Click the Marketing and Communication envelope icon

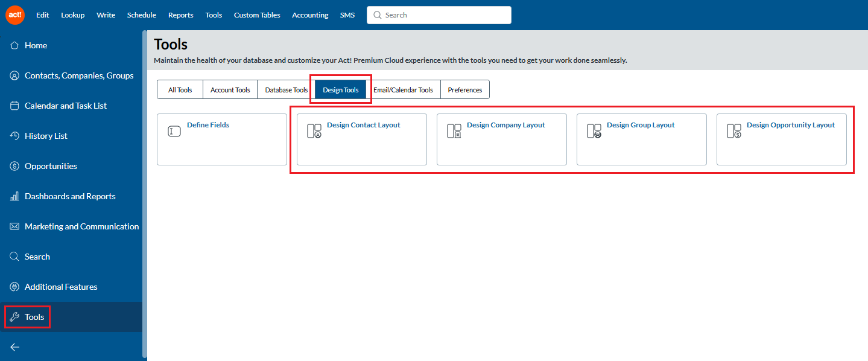[15, 226]
